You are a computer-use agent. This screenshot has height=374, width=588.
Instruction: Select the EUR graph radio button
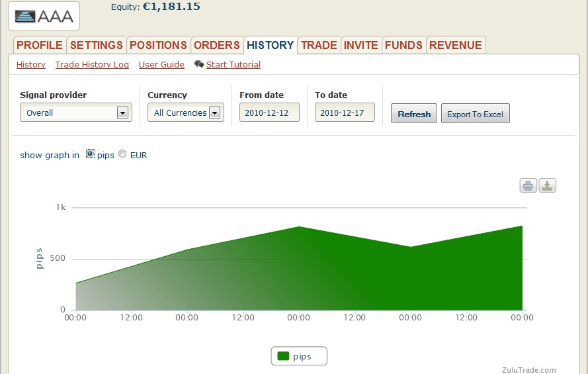click(122, 154)
